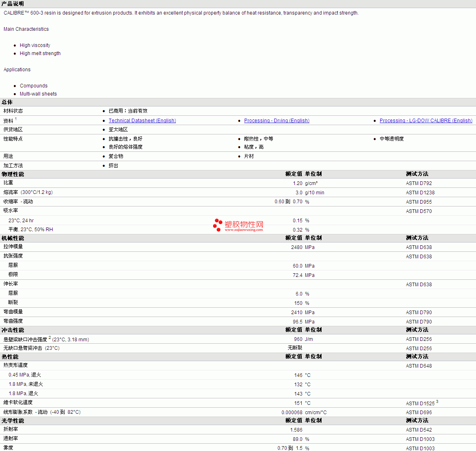Click the 总体 section heading

[7, 102]
